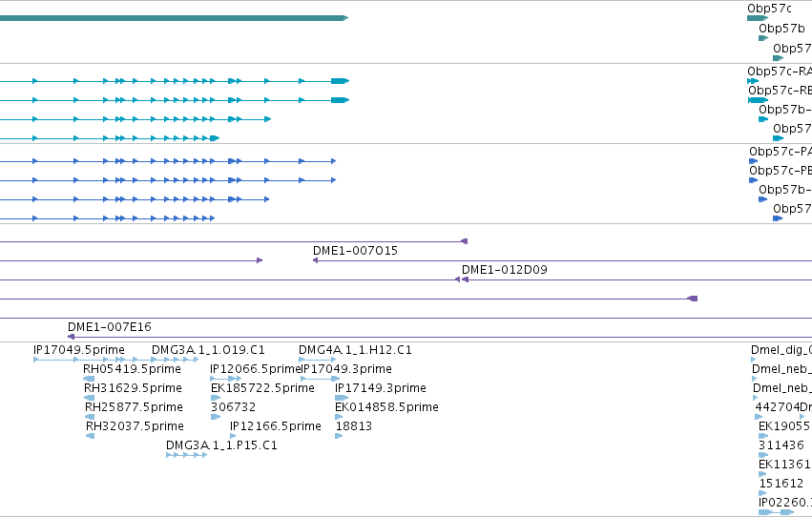812x517 pixels.
Task: Select the purple BAC line ending in a square block
Action: tap(348, 299)
